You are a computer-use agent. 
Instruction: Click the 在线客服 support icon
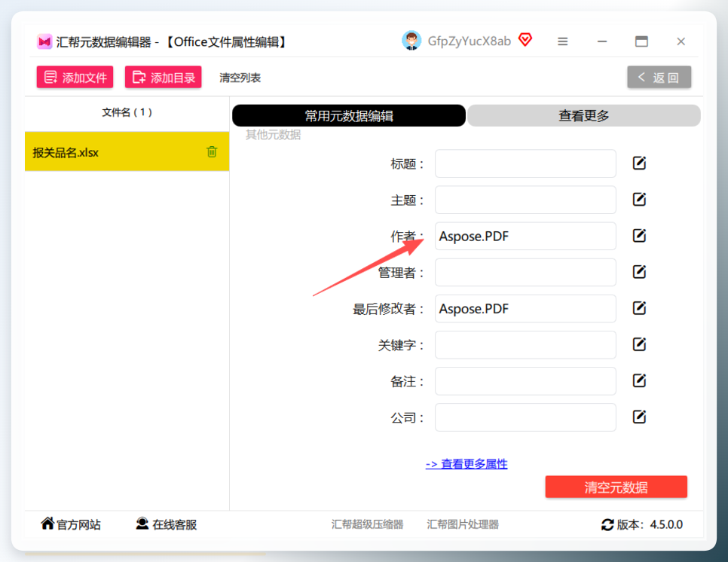pos(142,524)
